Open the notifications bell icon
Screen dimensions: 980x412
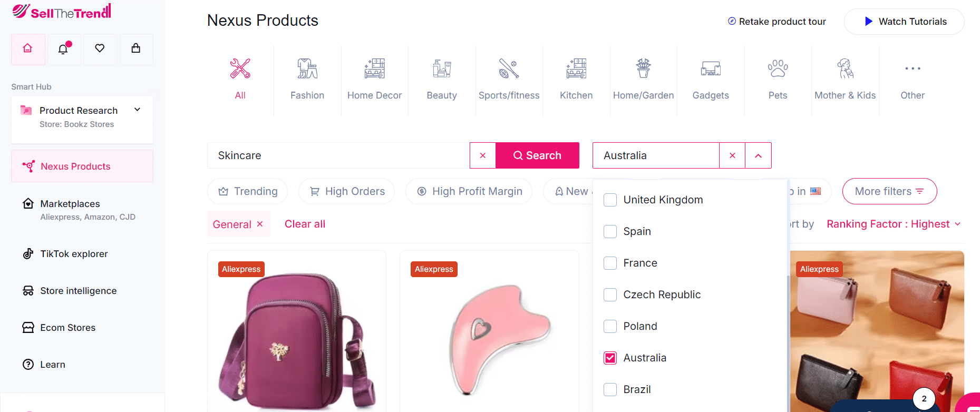[64, 49]
